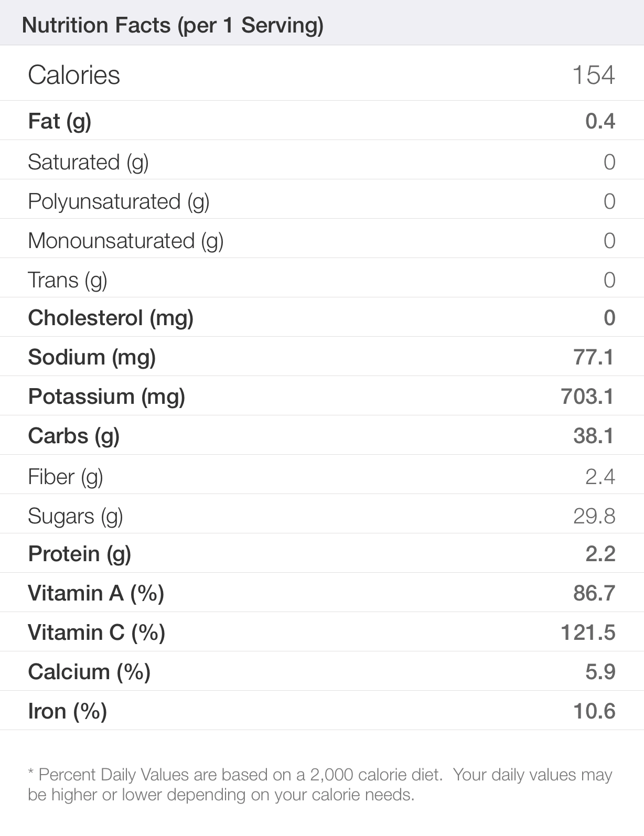Select the Iron (%) row label
The height and width of the screenshot is (836, 644).
coord(68,711)
